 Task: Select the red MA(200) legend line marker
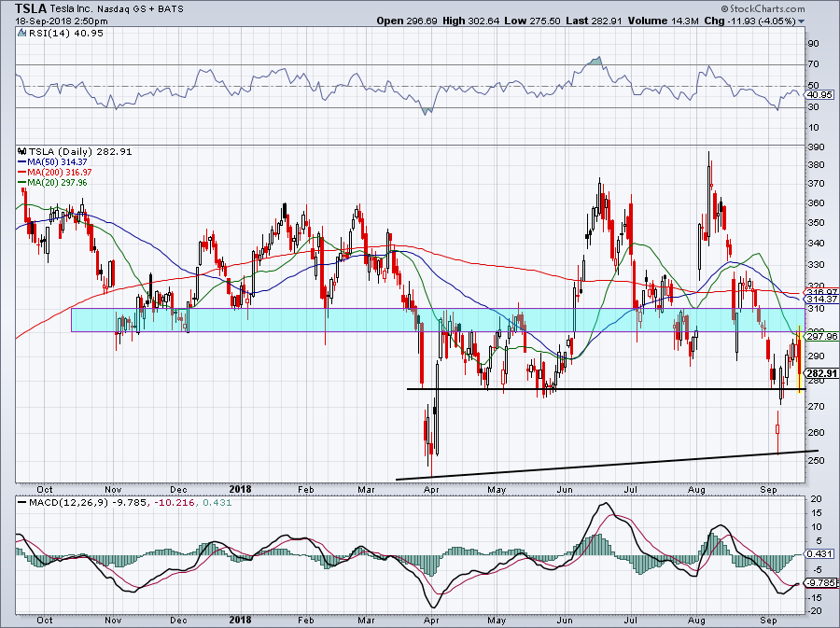point(22,173)
